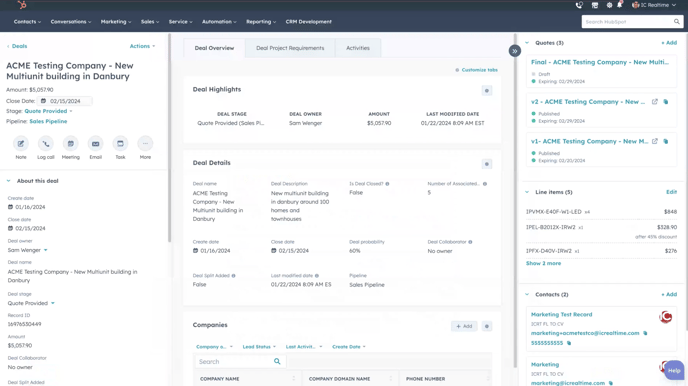Open Lead Status filter dropdown
Image resolution: width=688 pixels, height=386 pixels.
click(x=259, y=347)
